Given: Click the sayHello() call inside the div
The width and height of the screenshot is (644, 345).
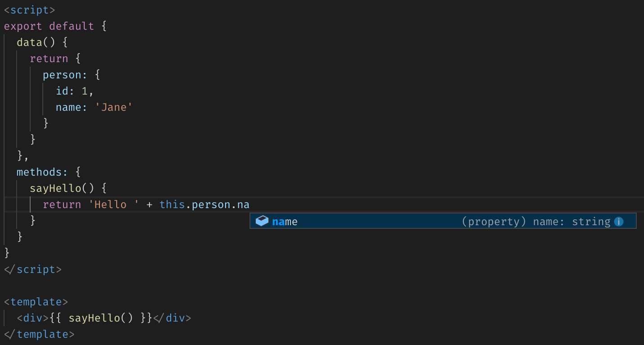Looking at the screenshot, I should (x=95, y=318).
